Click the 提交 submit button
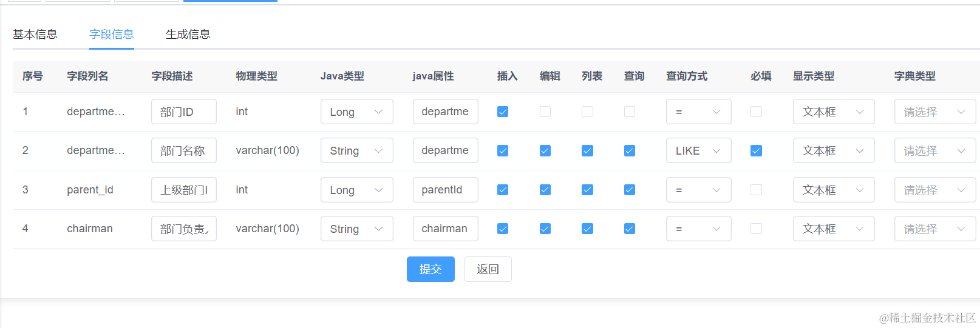This screenshot has height=328, width=980. click(430, 269)
